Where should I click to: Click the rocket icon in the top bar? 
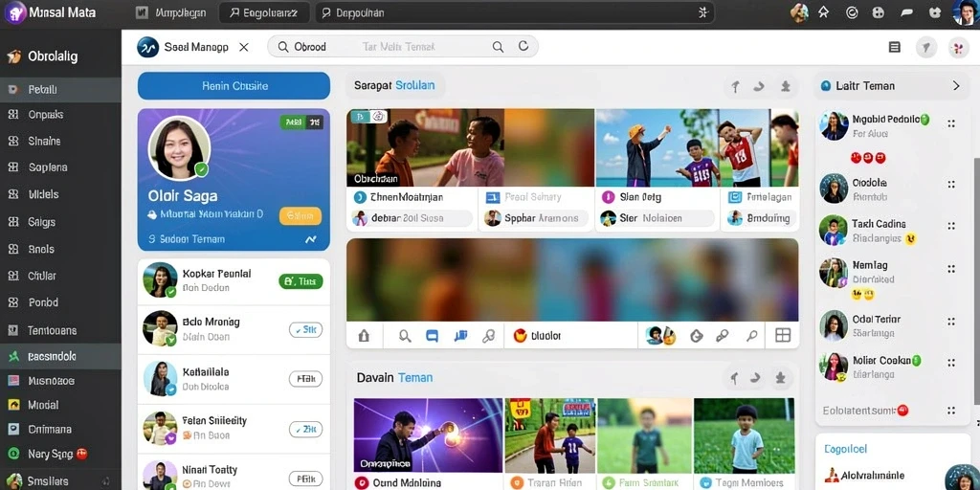tap(824, 11)
